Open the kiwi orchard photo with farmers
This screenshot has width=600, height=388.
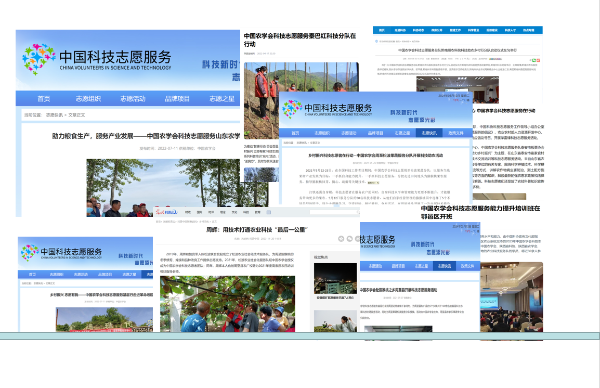[x=227, y=304]
